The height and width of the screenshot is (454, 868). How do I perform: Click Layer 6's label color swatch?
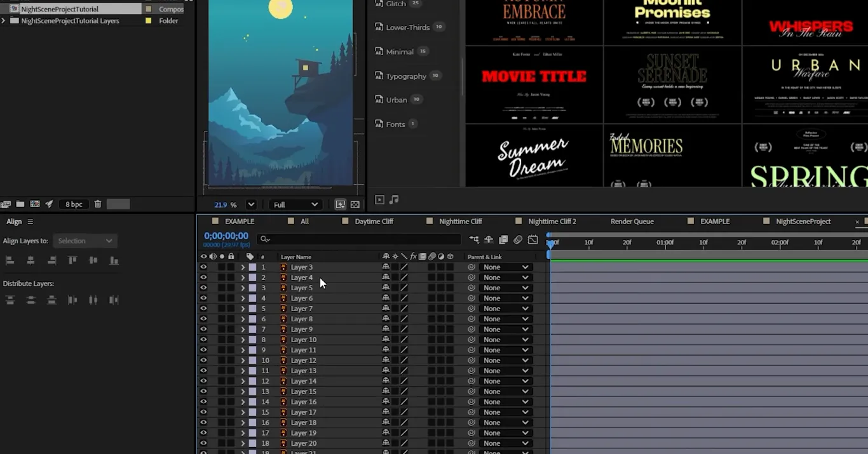pos(252,298)
